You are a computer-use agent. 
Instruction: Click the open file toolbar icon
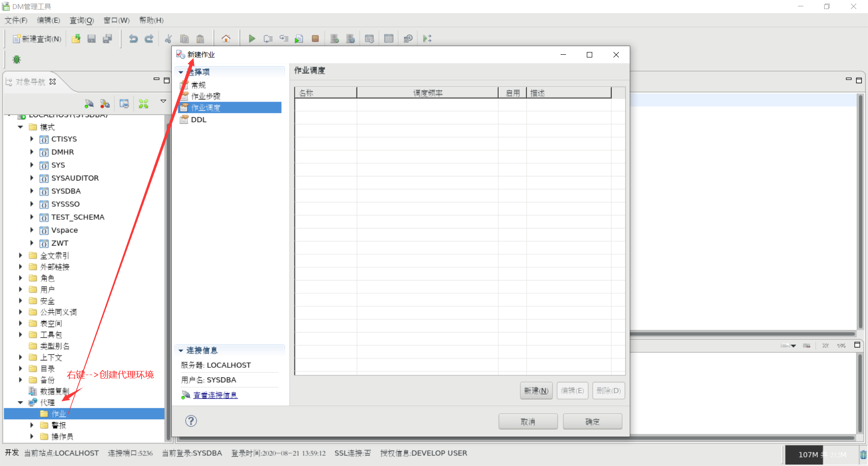[76, 39]
